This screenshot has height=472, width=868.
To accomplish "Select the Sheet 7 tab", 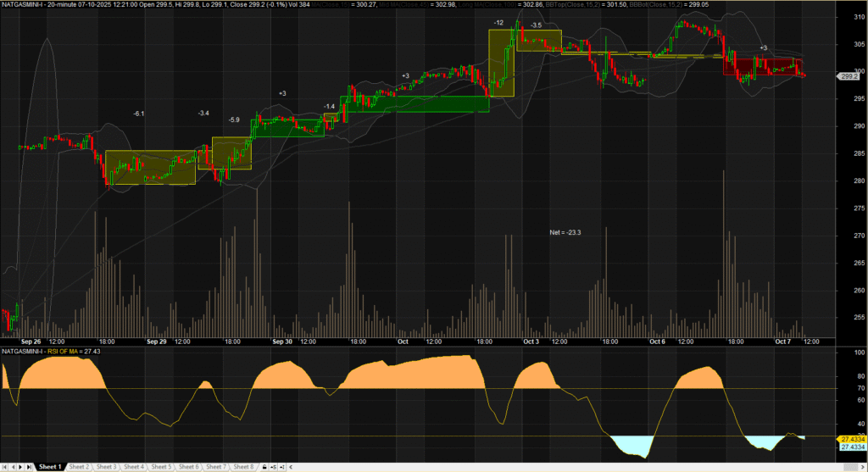I will [x=216, y=467].
